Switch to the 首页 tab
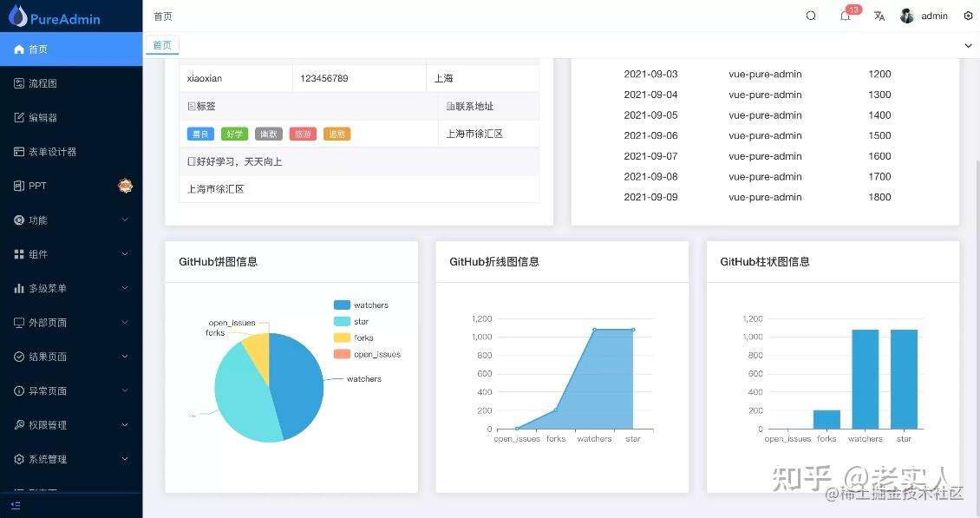Image resolution: width=980 pixels, height=518 pixels. coord(162,45)
